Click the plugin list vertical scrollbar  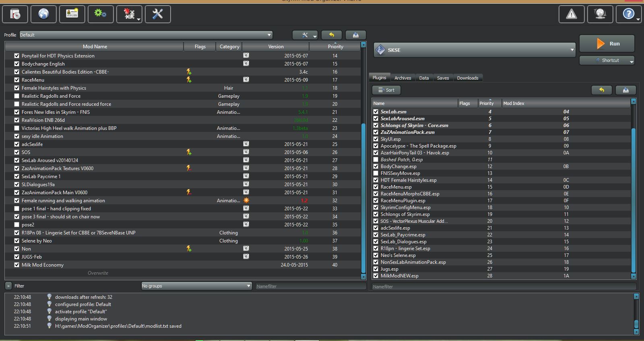(634, 200)
